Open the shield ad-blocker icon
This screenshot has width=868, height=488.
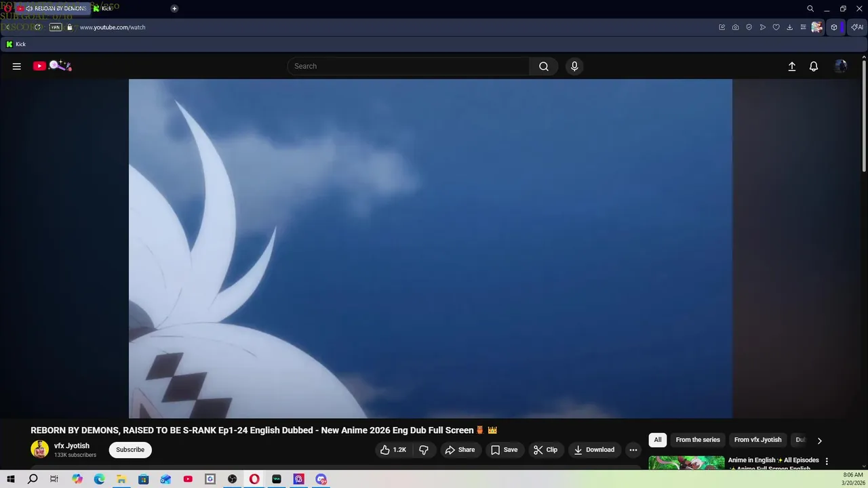(x=749, y=27)
